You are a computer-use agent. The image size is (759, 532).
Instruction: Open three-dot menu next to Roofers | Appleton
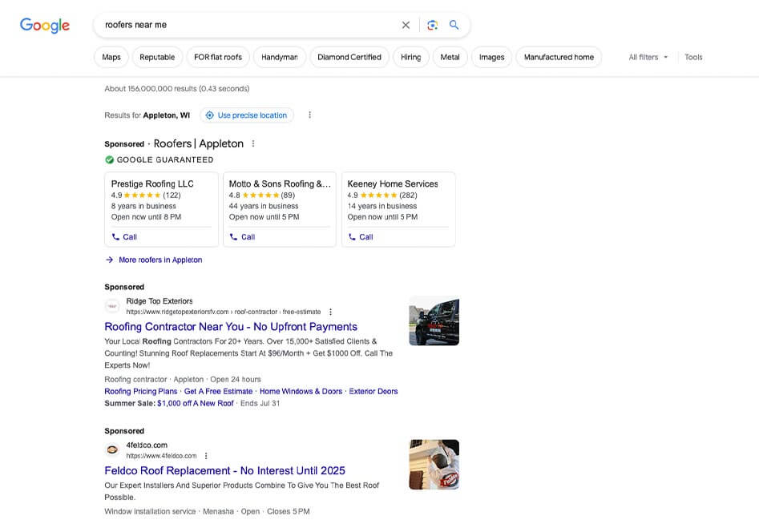253,144
